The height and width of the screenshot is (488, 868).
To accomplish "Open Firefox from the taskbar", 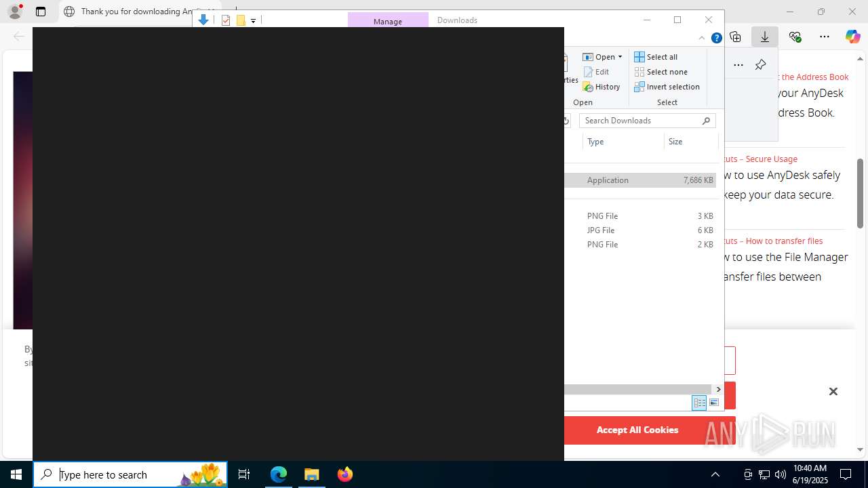I will click(x=345, y=474).
